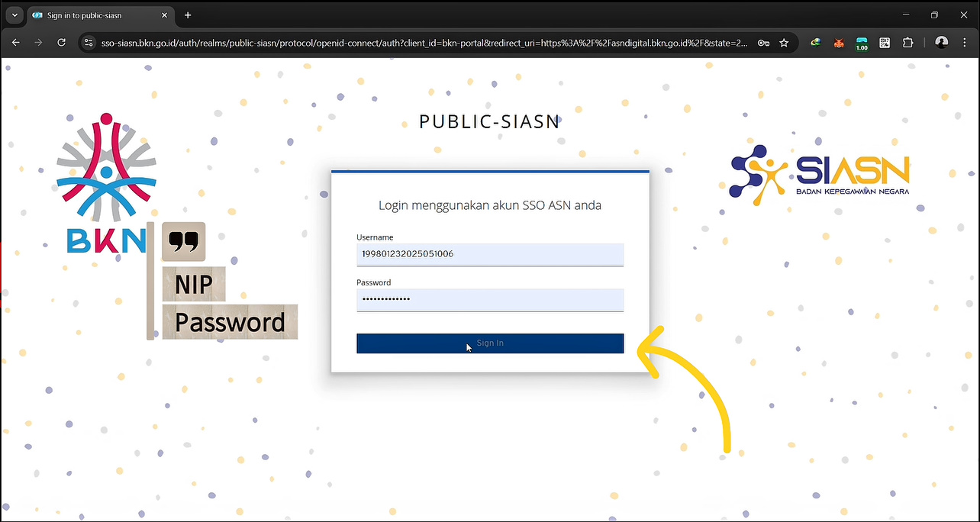Click the Sign In button
The image size is (980, 522).
489,343
